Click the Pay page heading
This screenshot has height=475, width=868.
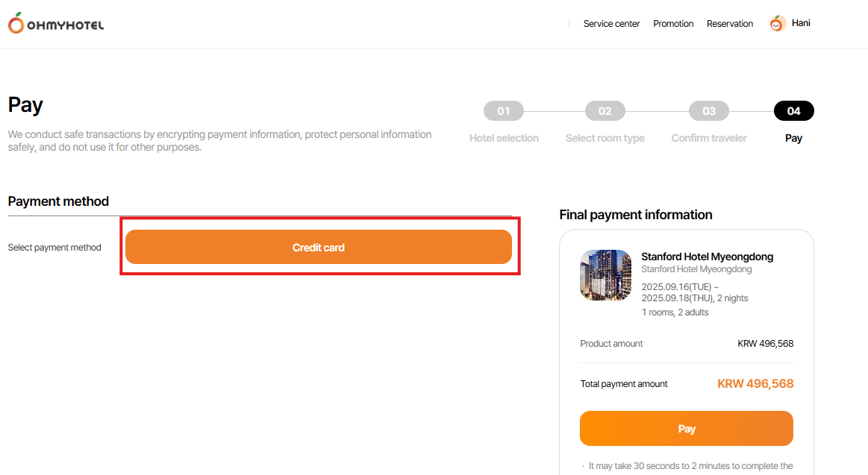click(25, 105)
